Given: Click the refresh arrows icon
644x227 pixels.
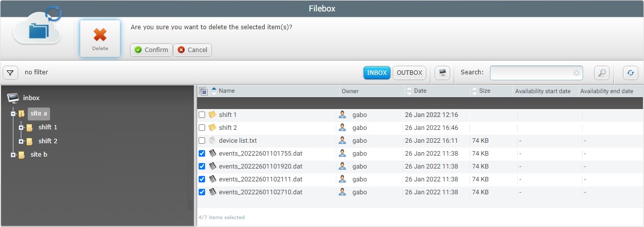Looking at the screenshot, I should point(631,73).
